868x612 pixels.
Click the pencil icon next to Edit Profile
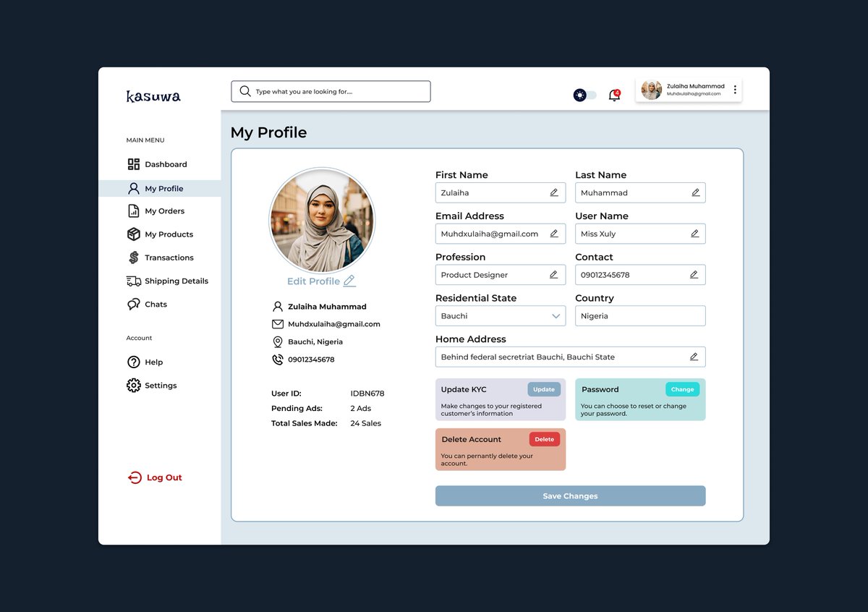tap(349, 281)
